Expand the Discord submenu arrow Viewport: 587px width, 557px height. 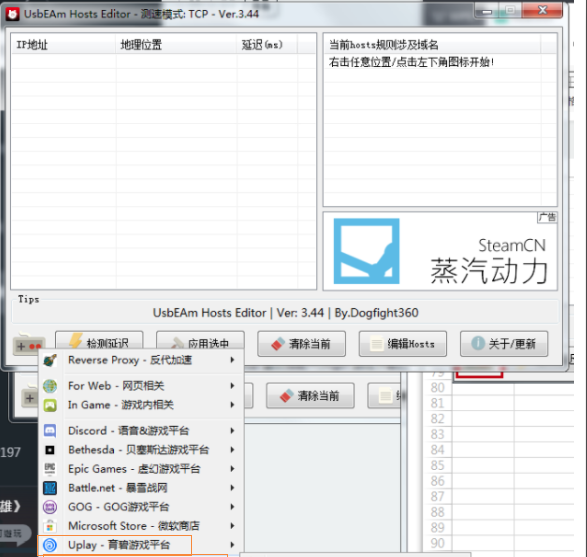(232, 430)
